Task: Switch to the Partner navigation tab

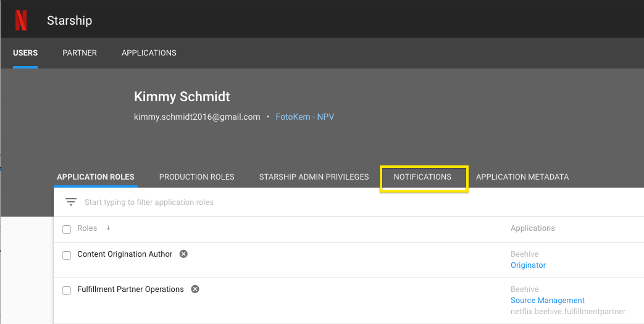Action: click(80, 53)
